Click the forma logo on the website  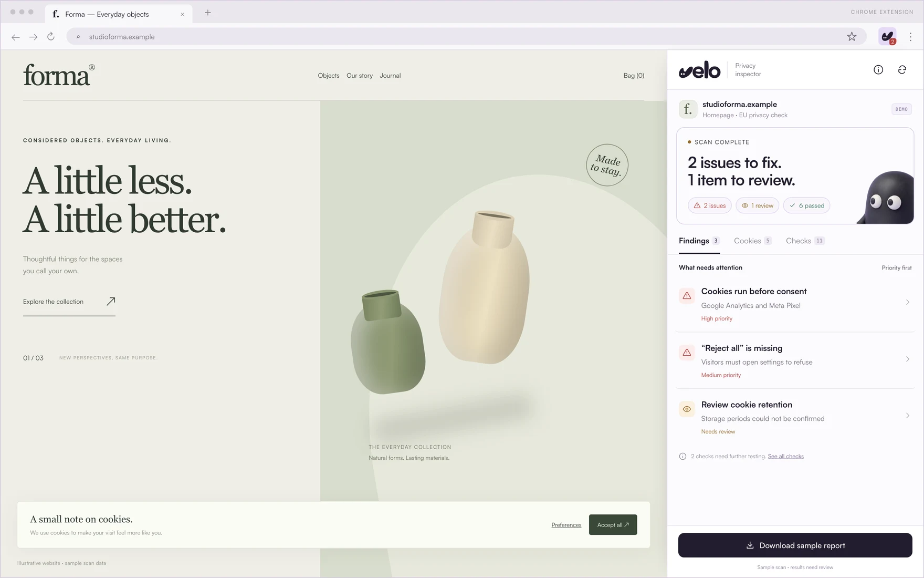point(59,75)
